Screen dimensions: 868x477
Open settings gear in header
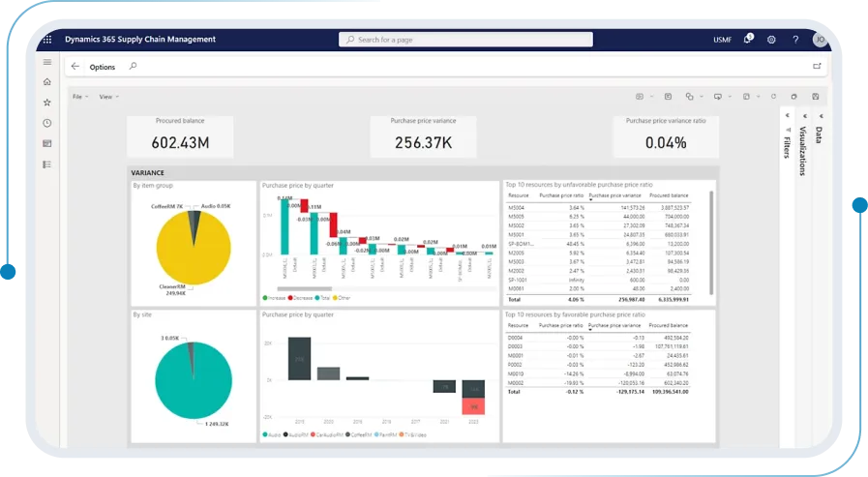coord(771,40)
